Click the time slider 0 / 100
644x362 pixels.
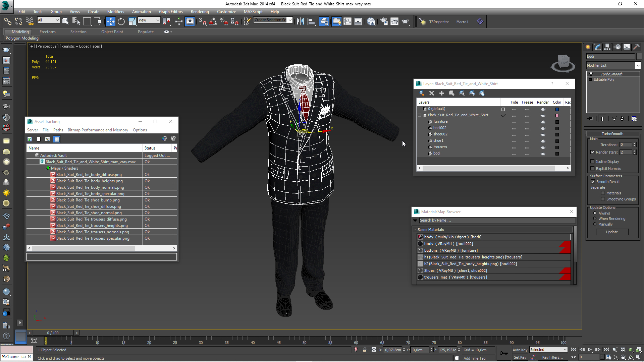(53, 333)
